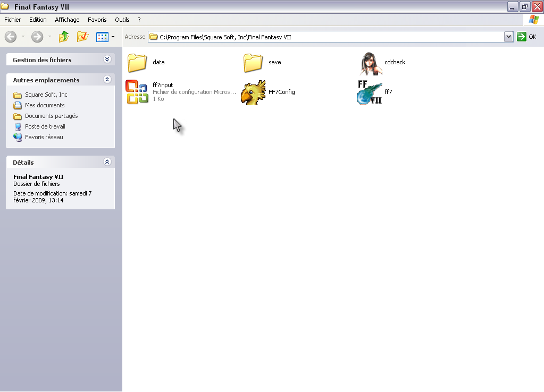Minimize the Final Fantasy VII window
The width and height of the screenshot is (544, 392).
pos(513,6)
